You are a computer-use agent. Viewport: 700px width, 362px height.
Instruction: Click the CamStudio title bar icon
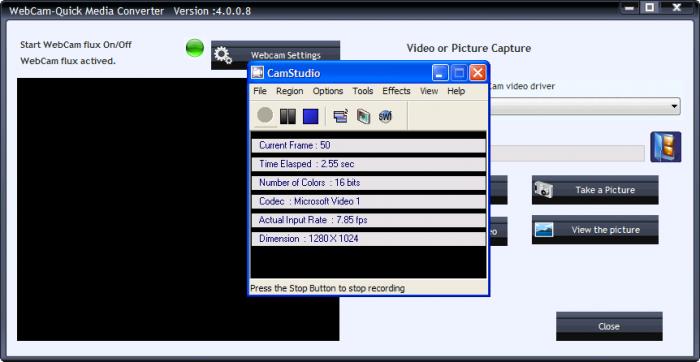(258, 73)
